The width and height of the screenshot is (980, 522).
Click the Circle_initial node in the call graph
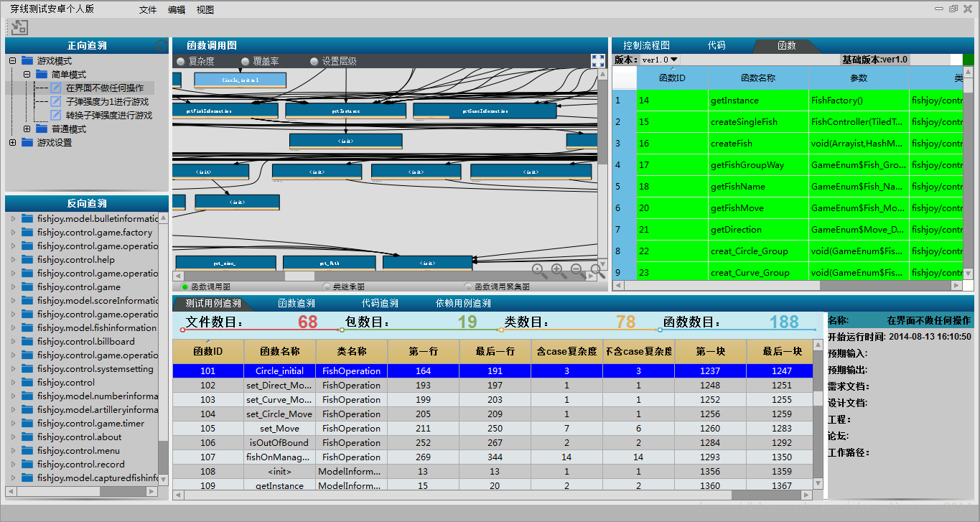tap(241, 80)
